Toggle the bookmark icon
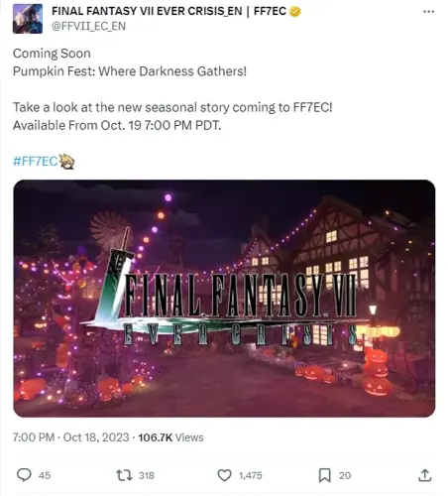 point(324,475)
